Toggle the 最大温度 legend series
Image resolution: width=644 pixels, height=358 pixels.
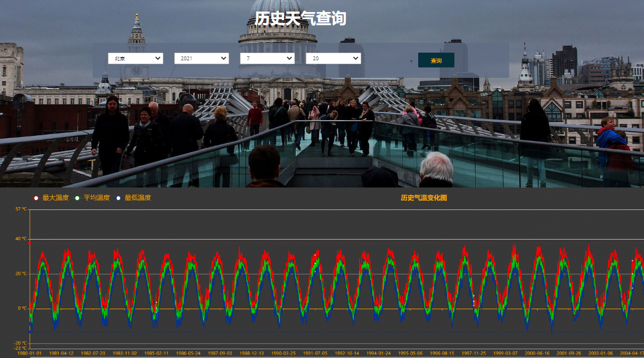click(x=51, y=198)
